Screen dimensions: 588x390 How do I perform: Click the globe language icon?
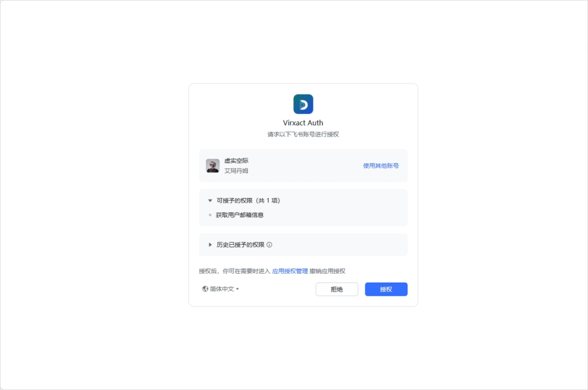coord(205,289)
